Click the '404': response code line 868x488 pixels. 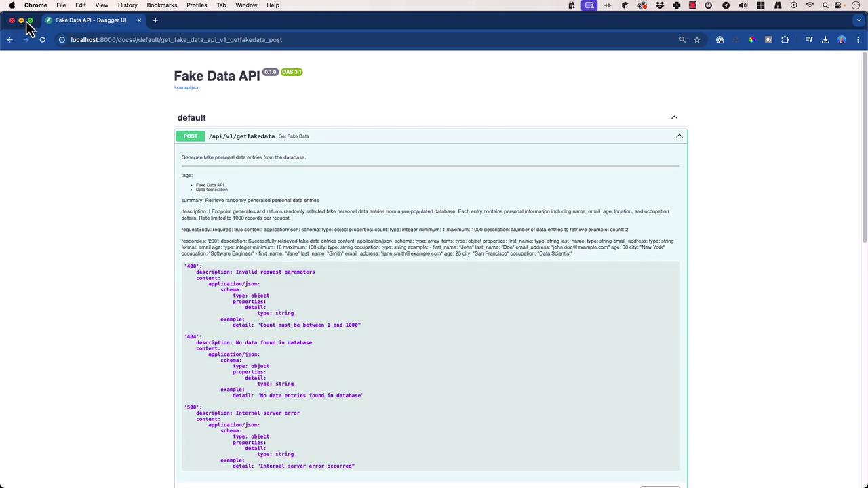[x=193, y=337]
